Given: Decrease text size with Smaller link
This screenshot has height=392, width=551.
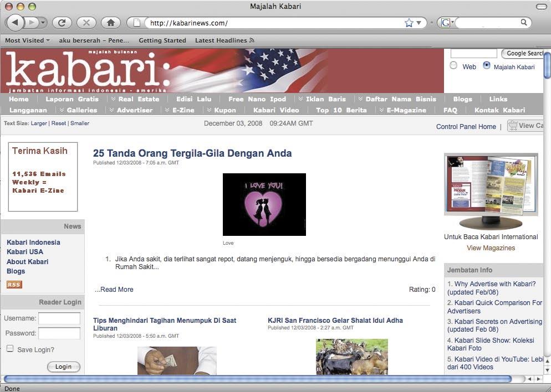Looking at the screenshot, I should tap(80, 123).
